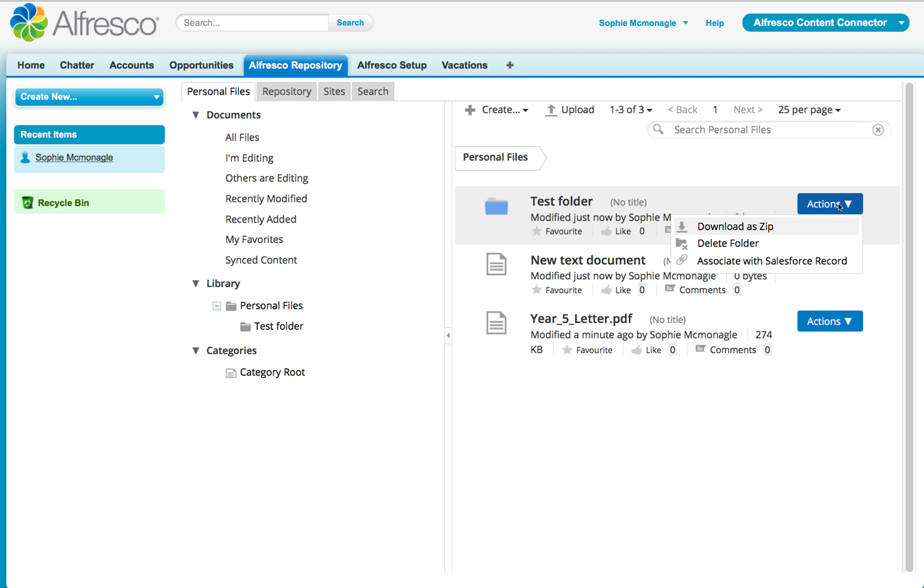Click the Search button next to search box
Image resolution: width=924 pixels, height=588 pixels.
coord(350,23)
